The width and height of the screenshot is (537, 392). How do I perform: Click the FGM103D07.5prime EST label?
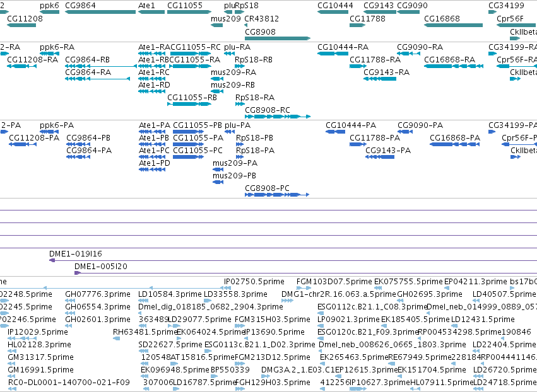point(334,282)
